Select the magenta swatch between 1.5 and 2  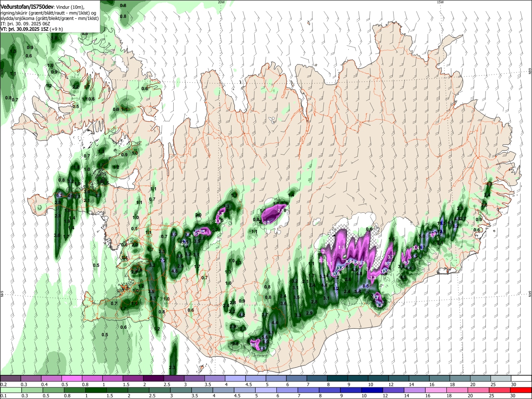coord(133,379)
